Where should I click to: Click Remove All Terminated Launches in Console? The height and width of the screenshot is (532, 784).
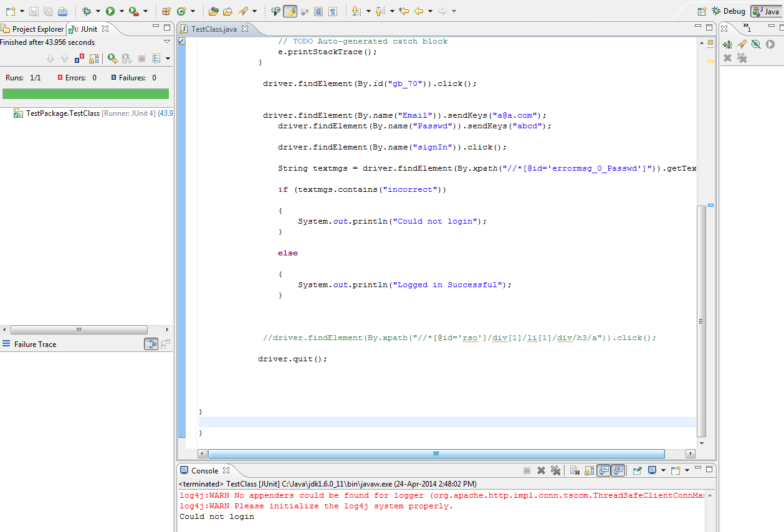(x=555, y=471)
